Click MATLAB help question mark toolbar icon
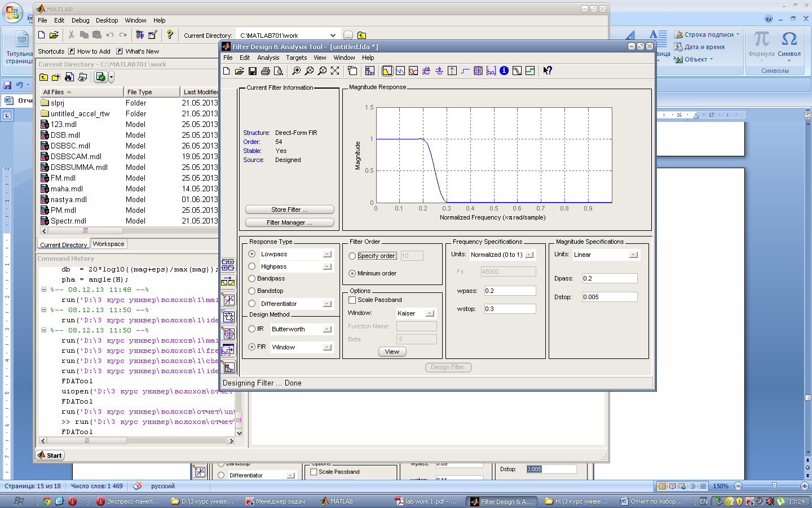This screenshot has height=508, width=812. tap(170, 34)
